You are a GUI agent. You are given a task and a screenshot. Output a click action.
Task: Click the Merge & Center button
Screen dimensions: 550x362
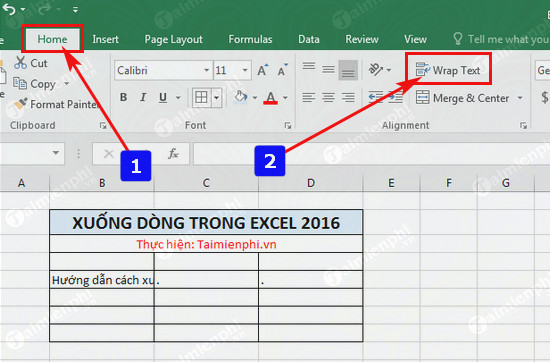pyautogui.click(x=462, y=98)
